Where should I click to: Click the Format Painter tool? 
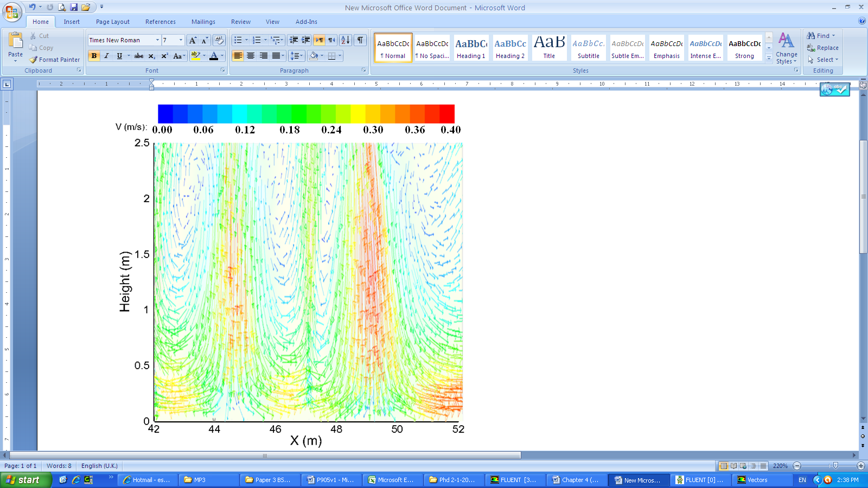point(55,60)
